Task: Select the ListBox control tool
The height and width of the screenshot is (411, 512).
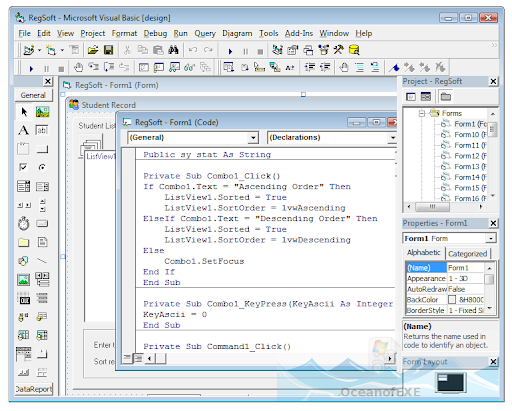Action: [42, 186]
